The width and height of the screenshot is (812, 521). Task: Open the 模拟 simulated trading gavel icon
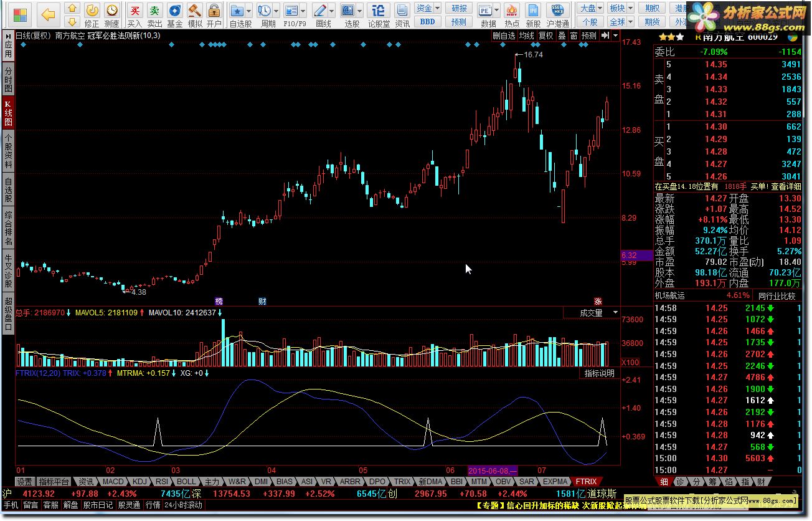pos(195,14)
